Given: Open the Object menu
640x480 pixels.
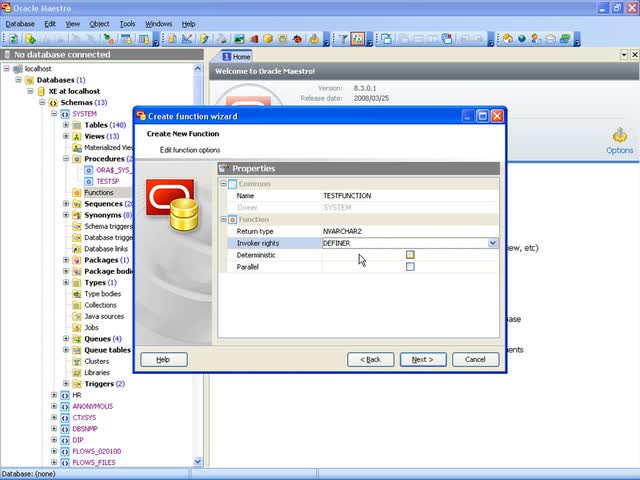Looking at the screenshot, I should pyautogui.click(x=99, y=24).
